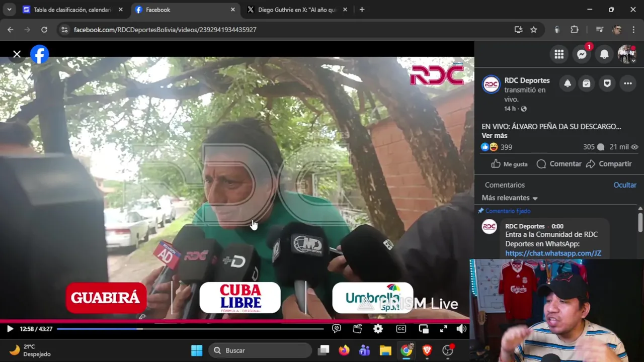The height and width of the screenshot is (362, 644).
Task: Jump to 0:00 timestamp in pinned comment
Action: pyautogui.click(x=557, y=226)
